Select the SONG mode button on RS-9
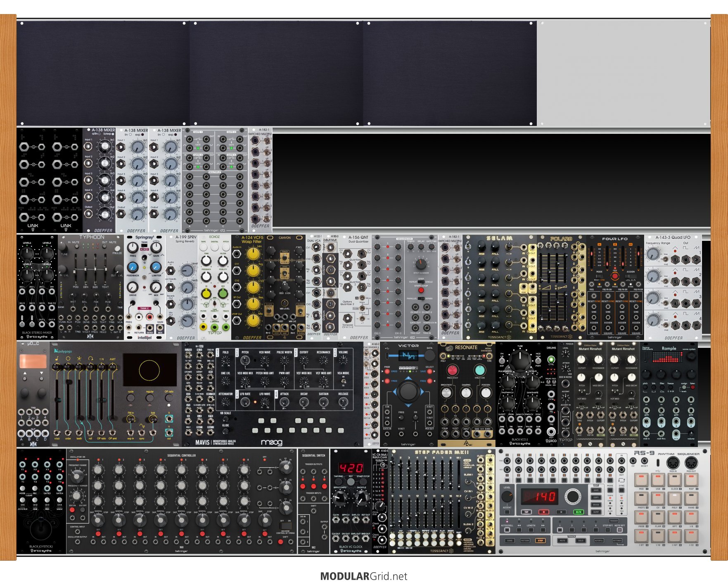Screen dimensions: 728x585 coord(510,540)
